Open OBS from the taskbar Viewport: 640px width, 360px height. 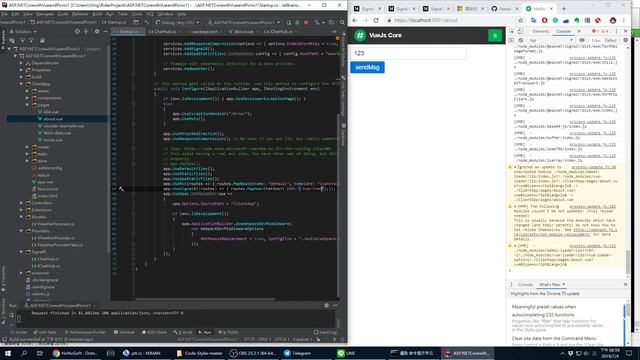(x=253, y=353)
